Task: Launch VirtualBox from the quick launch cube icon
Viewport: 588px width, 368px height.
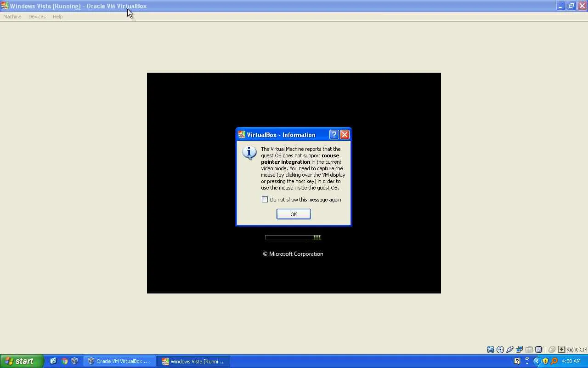Action: pyautogui.click(x=75, y=361)
